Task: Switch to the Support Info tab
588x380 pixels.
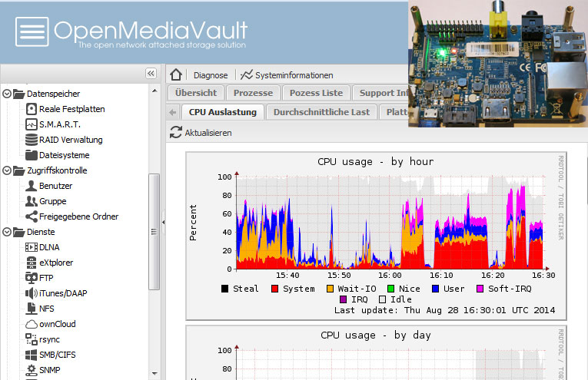Action: [381, 93]
